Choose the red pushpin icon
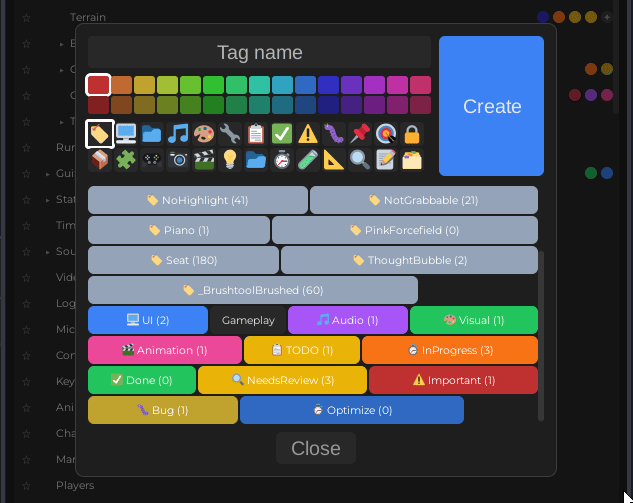The height and width of the screenshot is (503, 633). [x=360, y=134]
